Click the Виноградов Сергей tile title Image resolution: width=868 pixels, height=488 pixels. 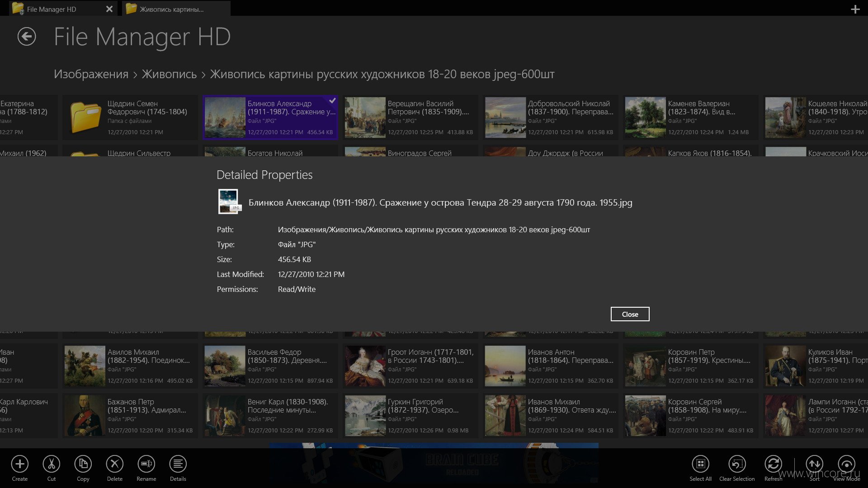tap(420, 153)
